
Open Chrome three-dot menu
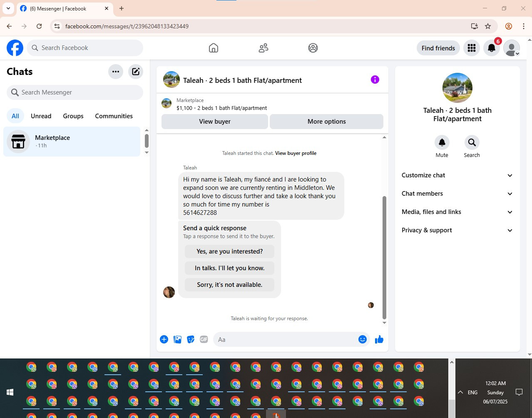524,26
